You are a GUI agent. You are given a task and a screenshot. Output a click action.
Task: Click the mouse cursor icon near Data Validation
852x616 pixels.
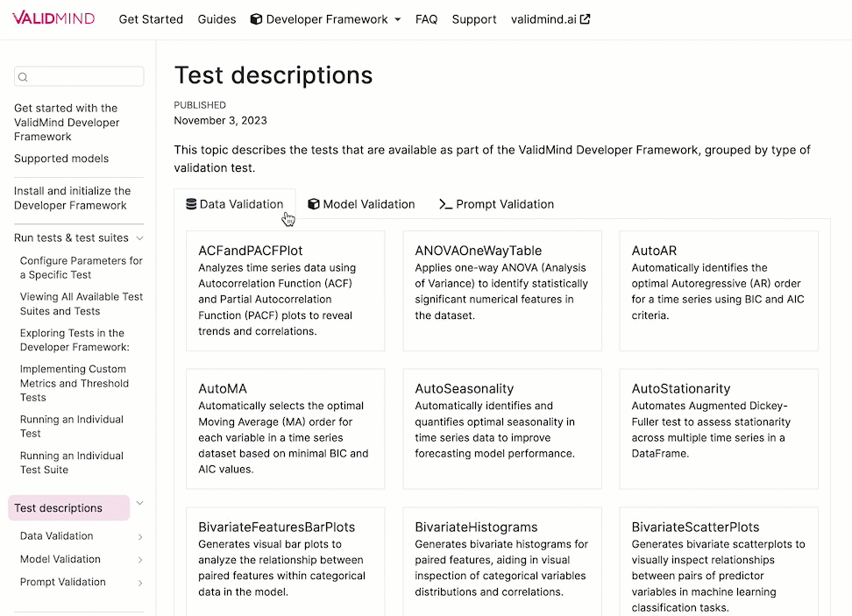[x=288, y=218]
